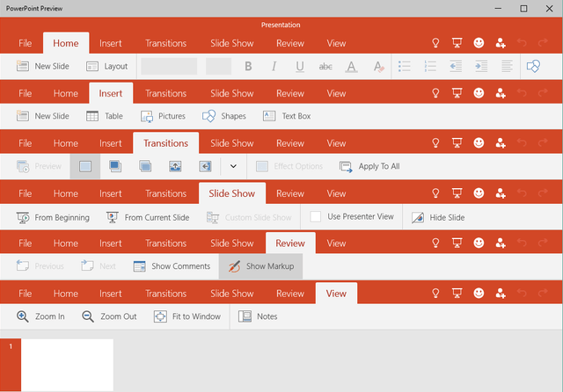Click the selected Insert tab
Screen dimensions: 563x392
point(111,94)
